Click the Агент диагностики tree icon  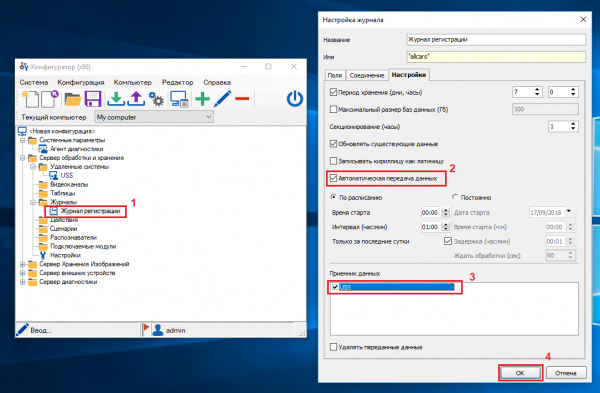[43, 149]
